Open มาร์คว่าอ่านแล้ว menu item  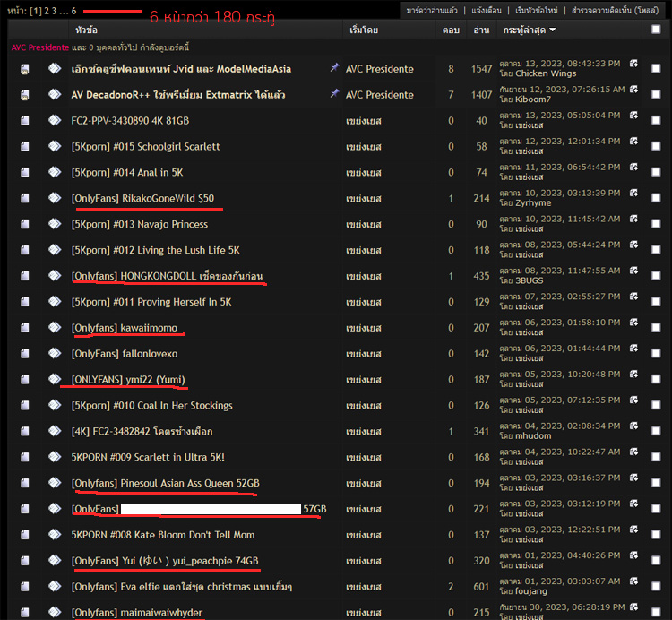pyautogui.click(x=432, y=10)
